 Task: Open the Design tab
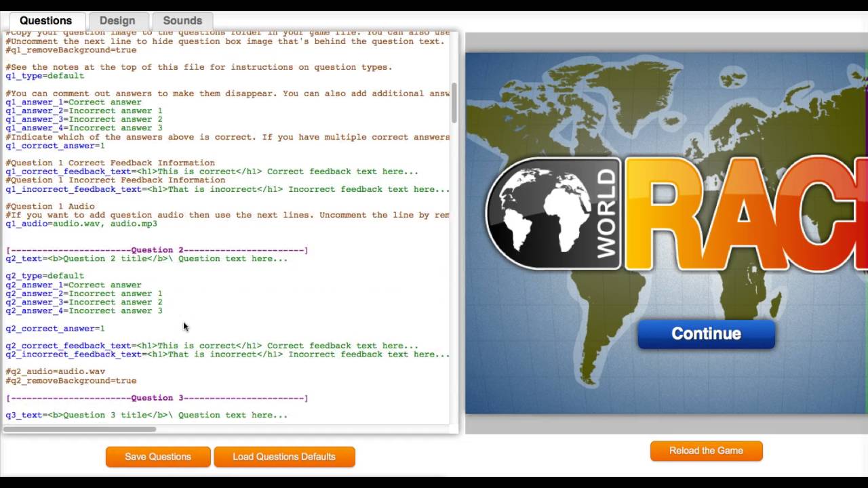pyautogui.click(x=117, y=20)
